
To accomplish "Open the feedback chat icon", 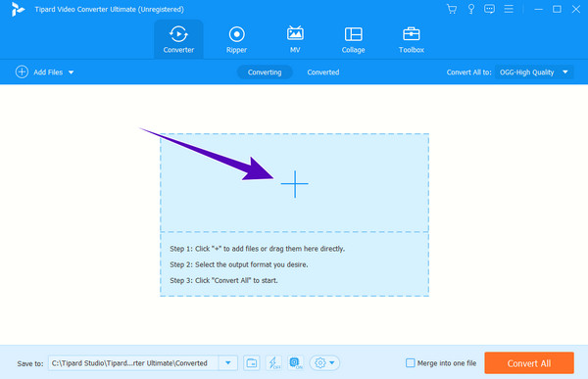I will (489, 9).
